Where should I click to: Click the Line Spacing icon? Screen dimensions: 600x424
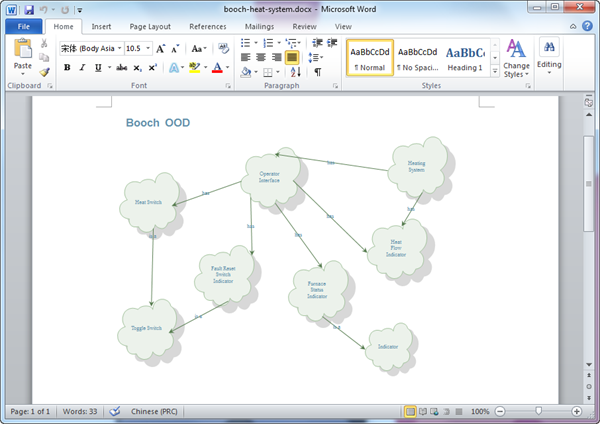coord(313,57)
